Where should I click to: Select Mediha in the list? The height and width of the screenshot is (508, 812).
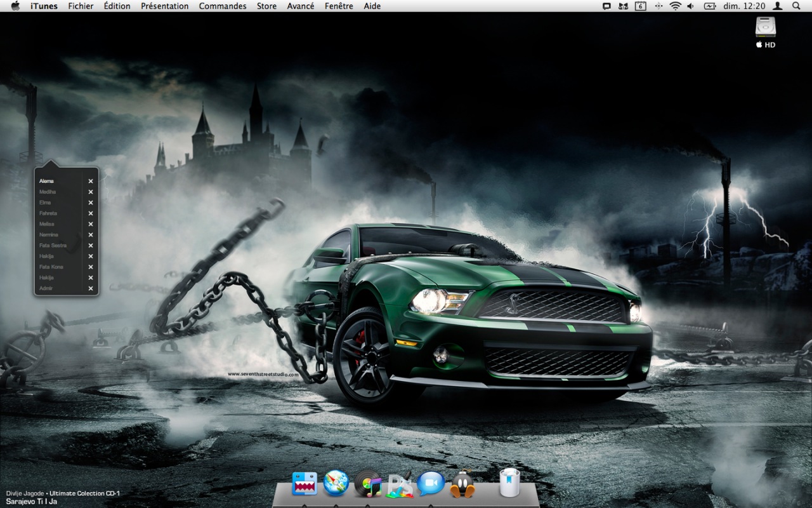(x=48, y=192)
